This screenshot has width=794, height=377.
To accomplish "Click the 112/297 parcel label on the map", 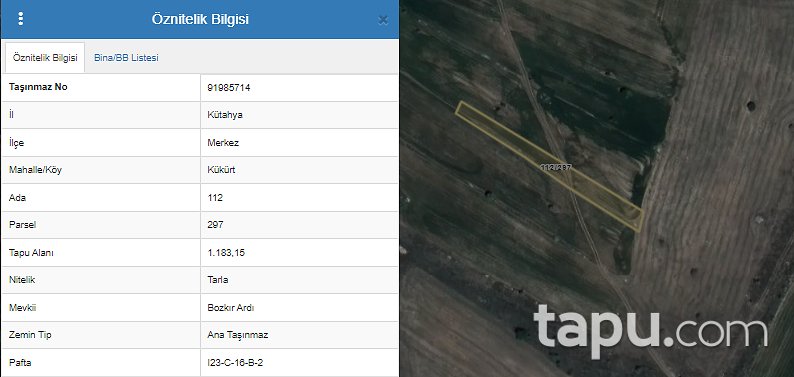I will coord(556,167).
